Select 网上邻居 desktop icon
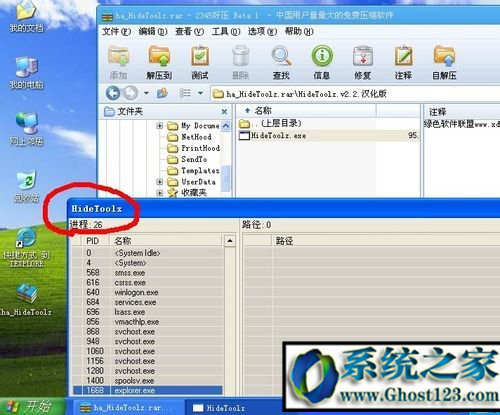500x415 pixels. (26, 129)
